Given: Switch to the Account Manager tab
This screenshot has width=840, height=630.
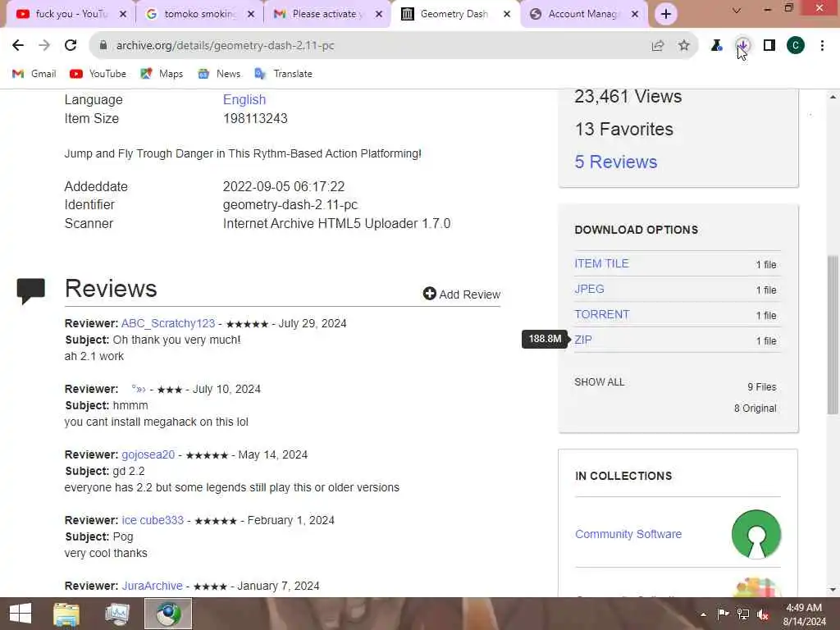Looking at the screenshot, I should pos(583,14).
